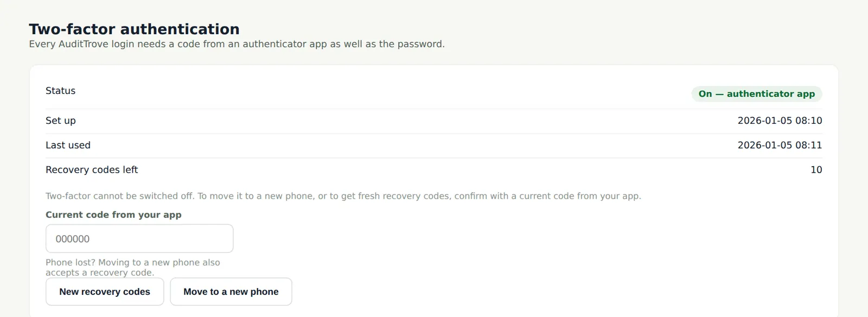This screenshot has height=317, width=868.
Task: Click the 'fresh recovery codes' phrase in note
Action: (x=403, y=196)
